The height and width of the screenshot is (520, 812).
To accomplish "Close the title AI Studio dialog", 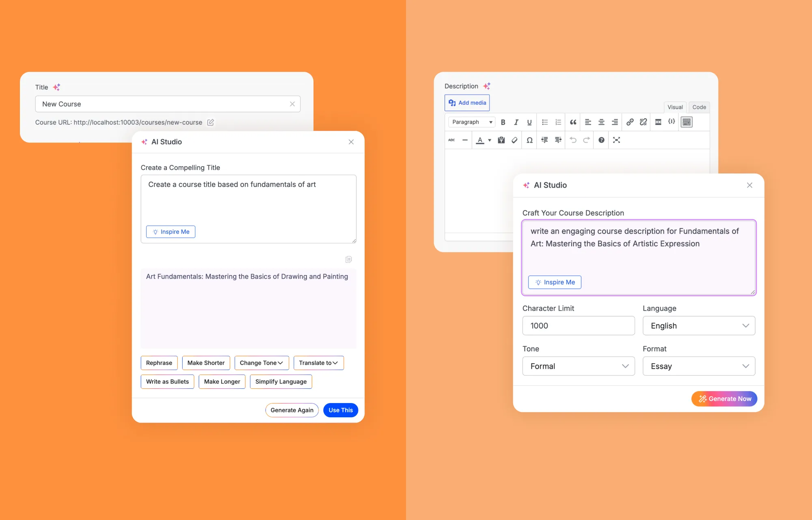I will point(351,142).
